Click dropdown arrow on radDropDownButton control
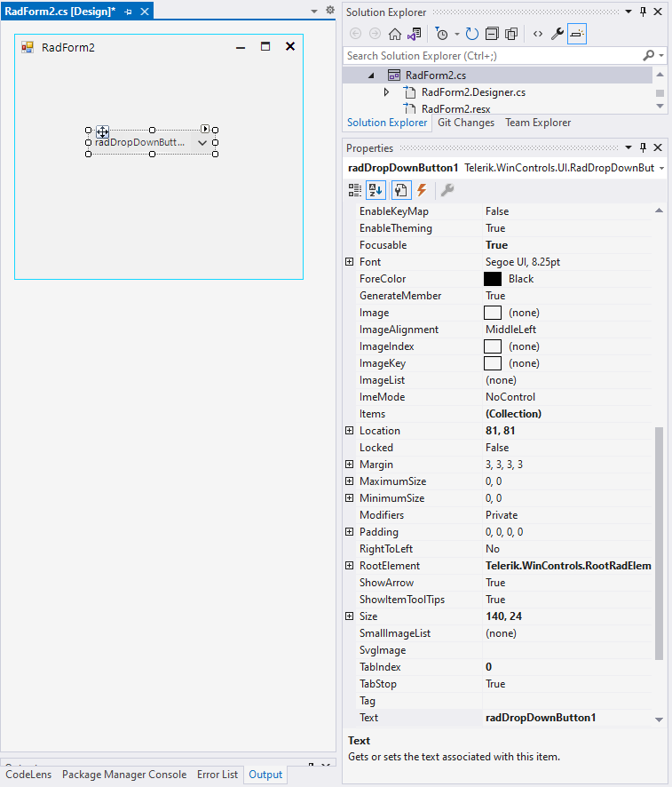 (202, 142)
